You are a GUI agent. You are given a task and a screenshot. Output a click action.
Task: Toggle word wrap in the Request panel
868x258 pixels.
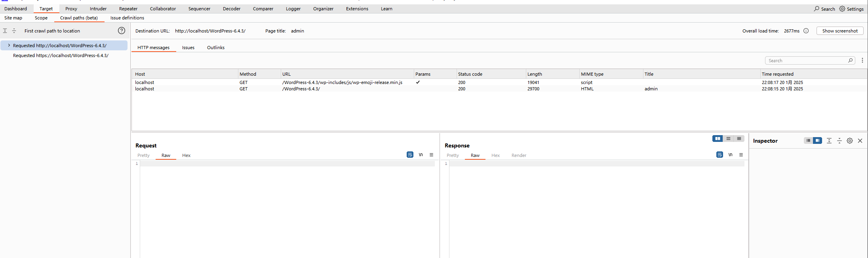coord(410,155)
